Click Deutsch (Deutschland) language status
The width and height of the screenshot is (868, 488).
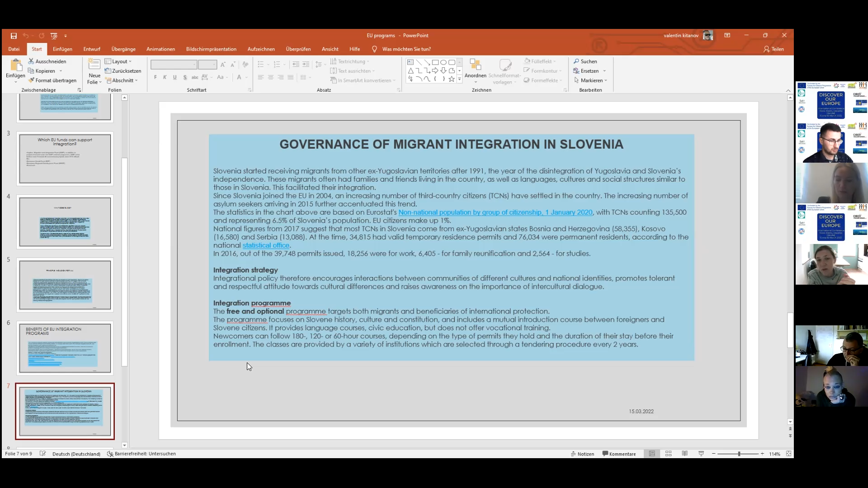pos(76,454)
